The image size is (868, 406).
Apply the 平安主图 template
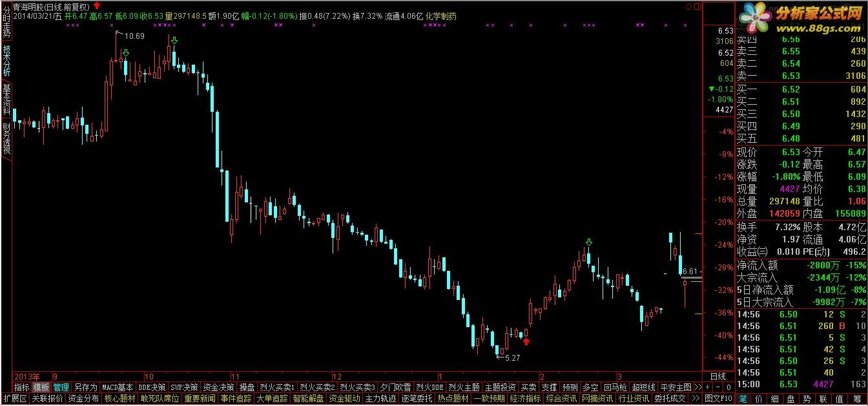(x=676, y=387)
